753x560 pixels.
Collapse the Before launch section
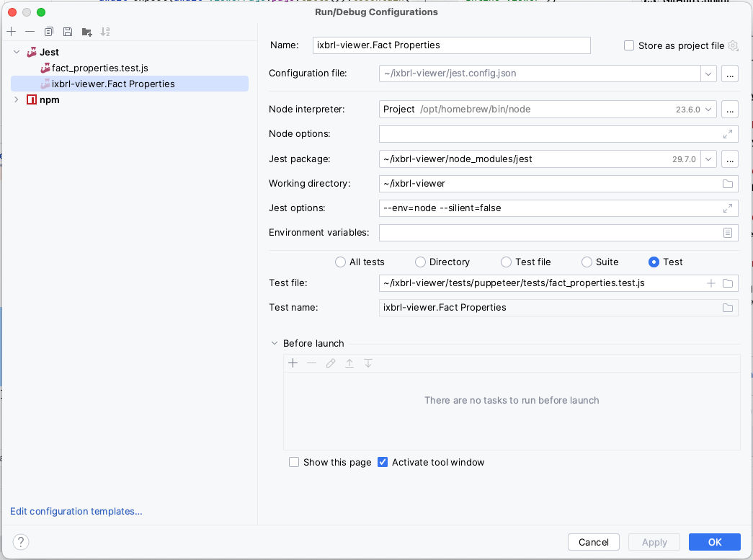pyautogui.click(x=275, y=344)
